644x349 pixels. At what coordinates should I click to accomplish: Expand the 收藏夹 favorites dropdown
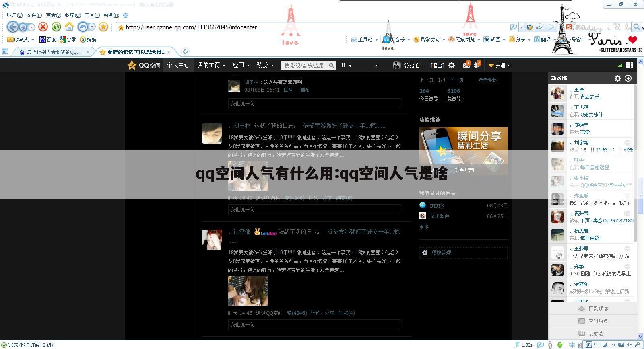[33, 39]
